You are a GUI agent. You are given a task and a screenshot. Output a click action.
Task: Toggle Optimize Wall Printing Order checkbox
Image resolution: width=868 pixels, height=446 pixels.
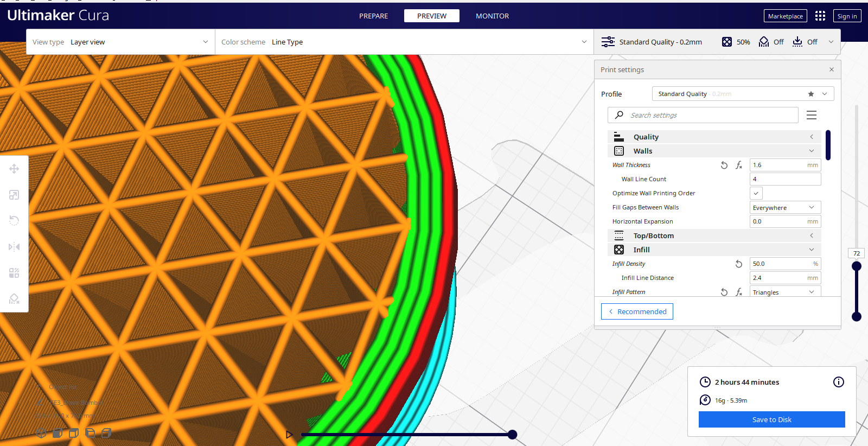coord(756,193)
